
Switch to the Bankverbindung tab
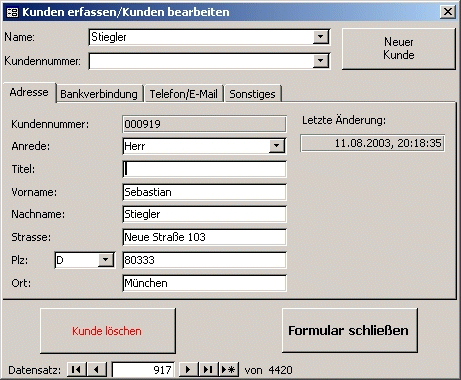99,94
